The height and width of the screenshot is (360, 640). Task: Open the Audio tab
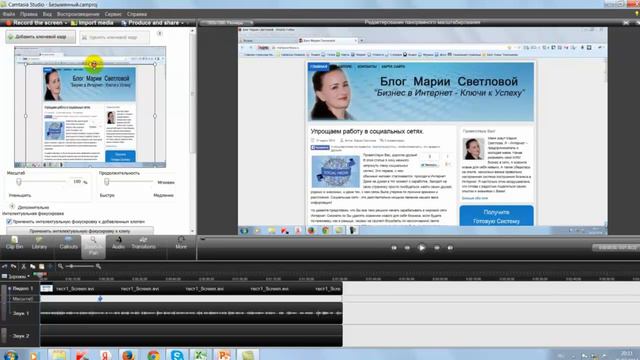tap(118, 243)
